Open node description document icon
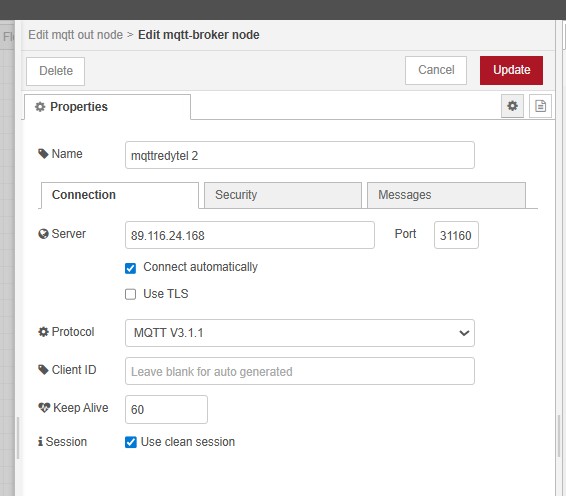The image size is (566, 496). [540, 106]
